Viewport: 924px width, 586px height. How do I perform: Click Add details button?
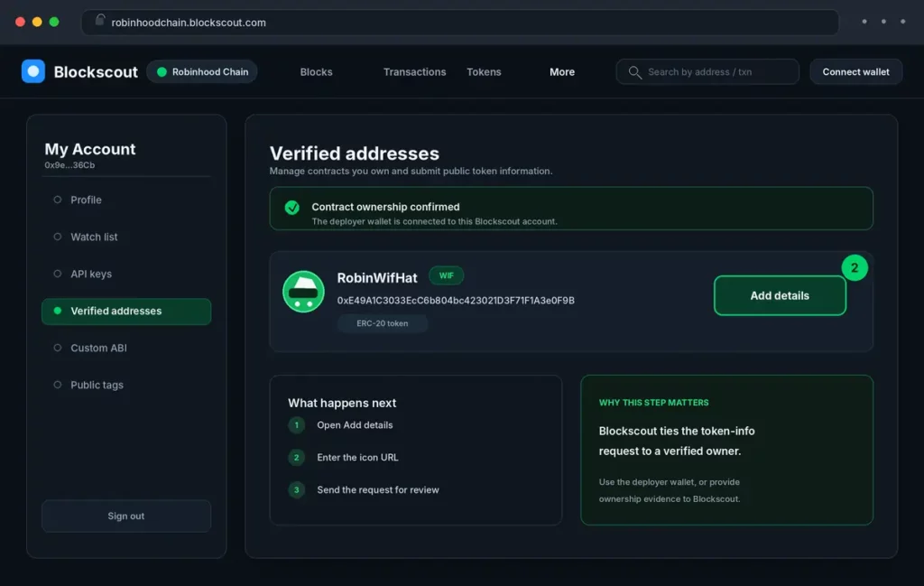coord(780,295)
